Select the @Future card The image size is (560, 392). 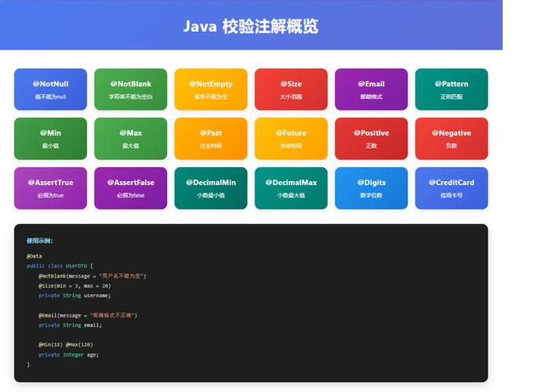click(291, 139)
